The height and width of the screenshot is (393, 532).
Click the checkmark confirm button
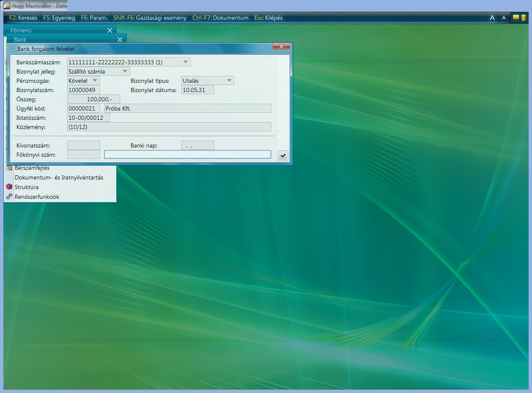point(283,156)
